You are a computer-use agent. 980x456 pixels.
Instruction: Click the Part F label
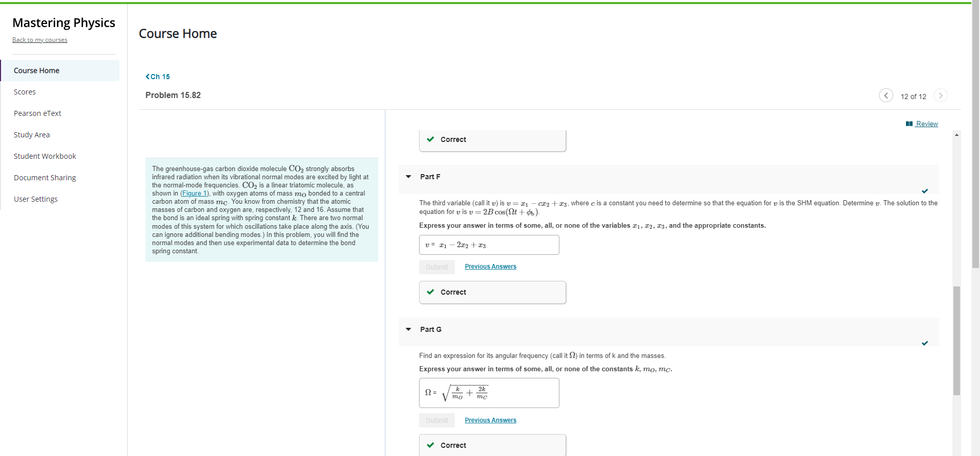430,177
